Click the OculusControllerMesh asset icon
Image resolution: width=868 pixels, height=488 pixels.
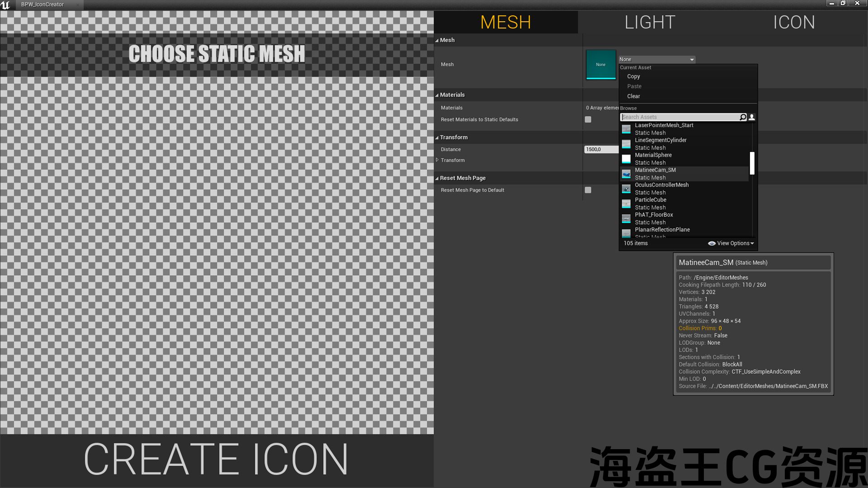[x=626, y=189]
